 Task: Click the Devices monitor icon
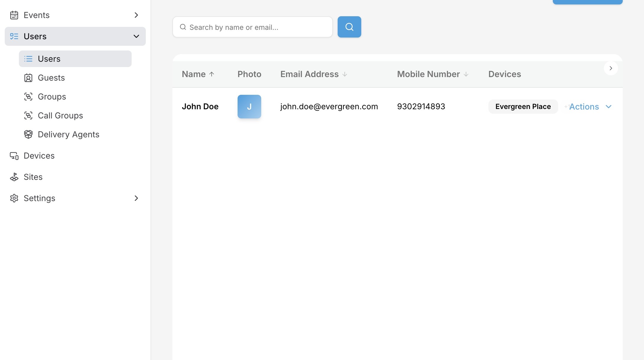pyautogui.click(x=14, y=156)
